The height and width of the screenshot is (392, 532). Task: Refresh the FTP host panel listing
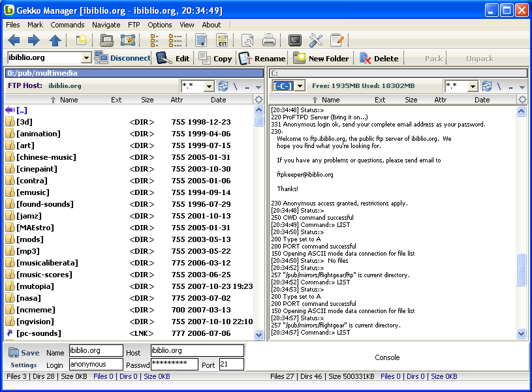point(223,86)
